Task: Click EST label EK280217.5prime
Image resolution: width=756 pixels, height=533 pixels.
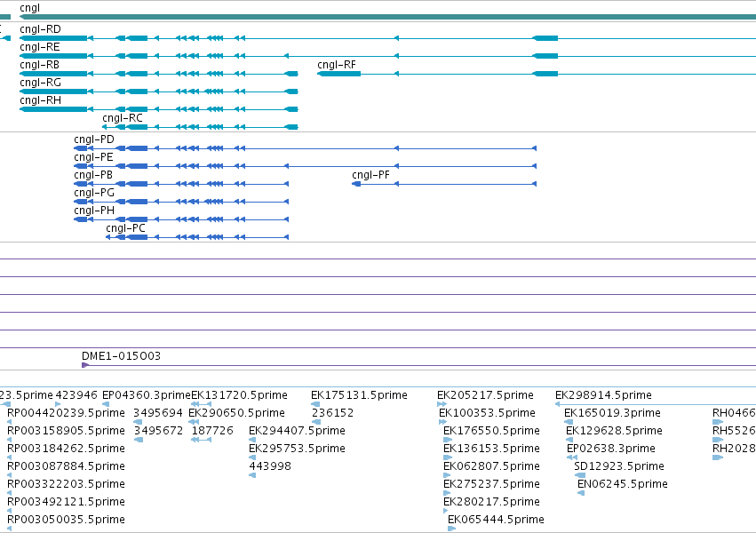Action: coord(491,503)
